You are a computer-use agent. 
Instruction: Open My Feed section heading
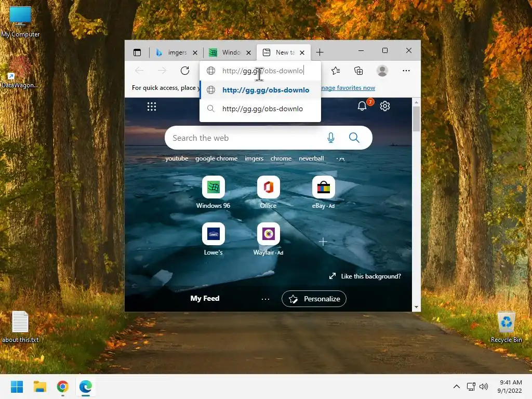coord(205,298)
